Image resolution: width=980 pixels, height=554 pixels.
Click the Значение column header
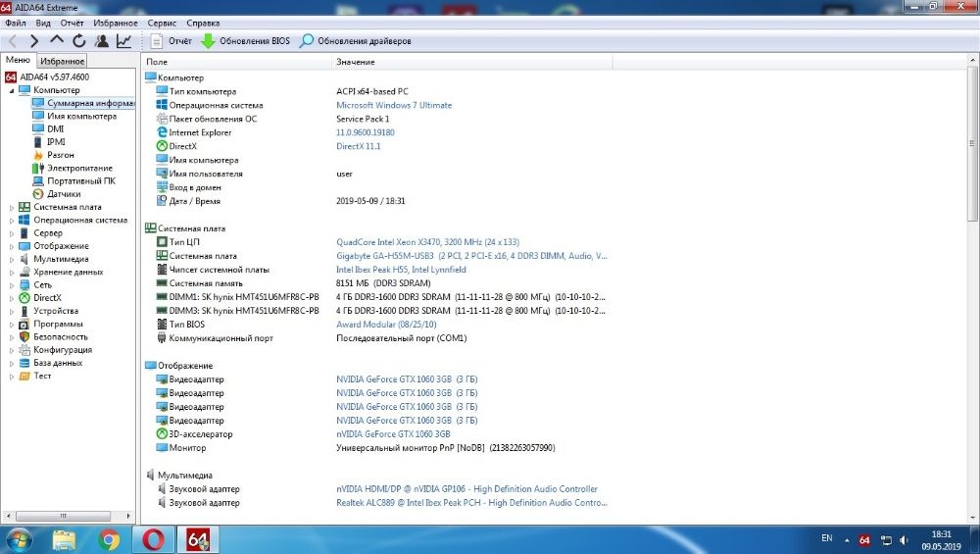click(472, 62)
